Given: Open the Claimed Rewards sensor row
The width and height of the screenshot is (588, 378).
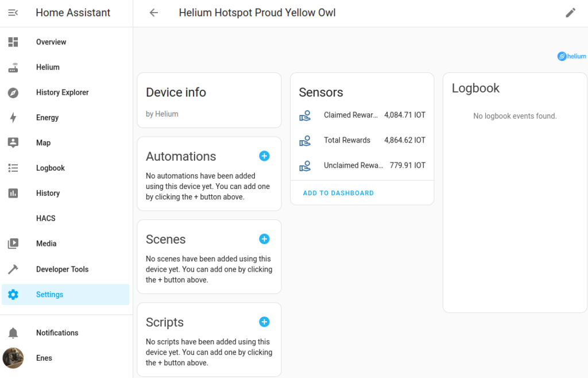Looking at the screenshot, I should tap(362, 115).
